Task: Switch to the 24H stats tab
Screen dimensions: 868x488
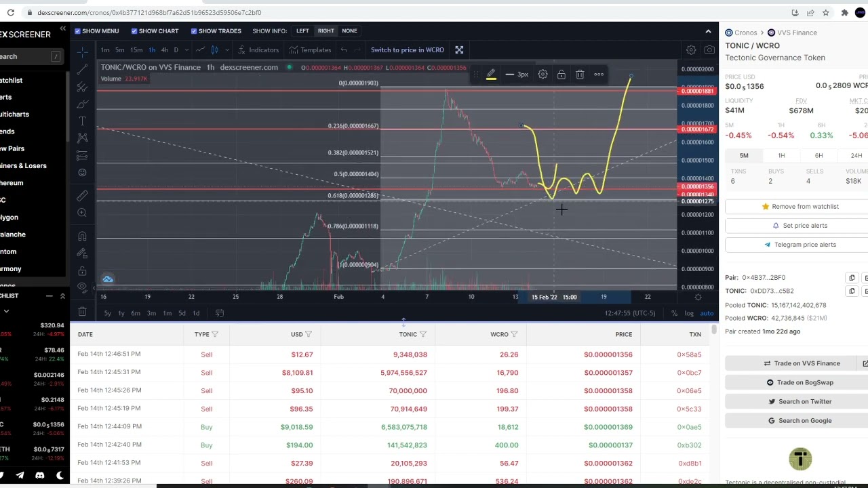Action: [856, 156]
